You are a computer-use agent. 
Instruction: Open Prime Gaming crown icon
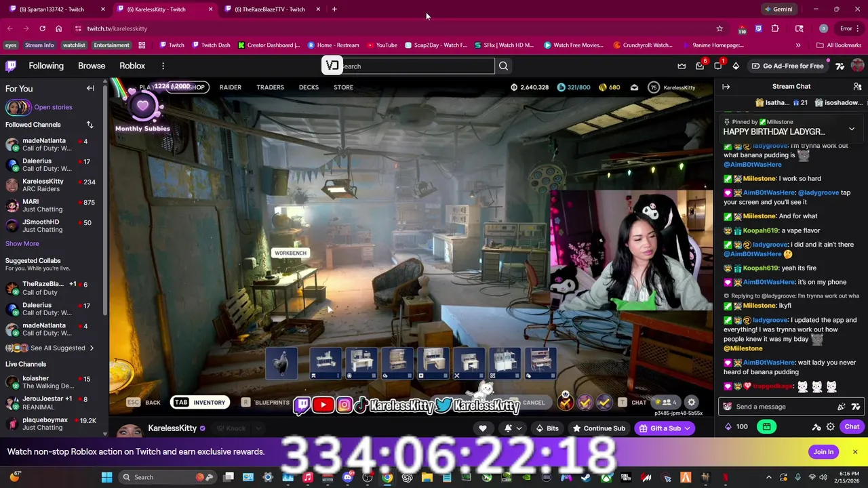point(682,66)
